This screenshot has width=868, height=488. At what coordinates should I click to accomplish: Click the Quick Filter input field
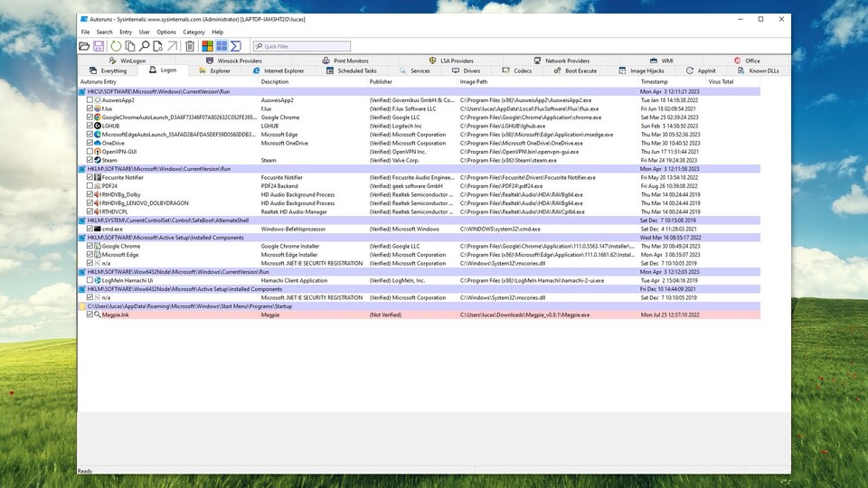pyautogui.click(x=302, y=46)
